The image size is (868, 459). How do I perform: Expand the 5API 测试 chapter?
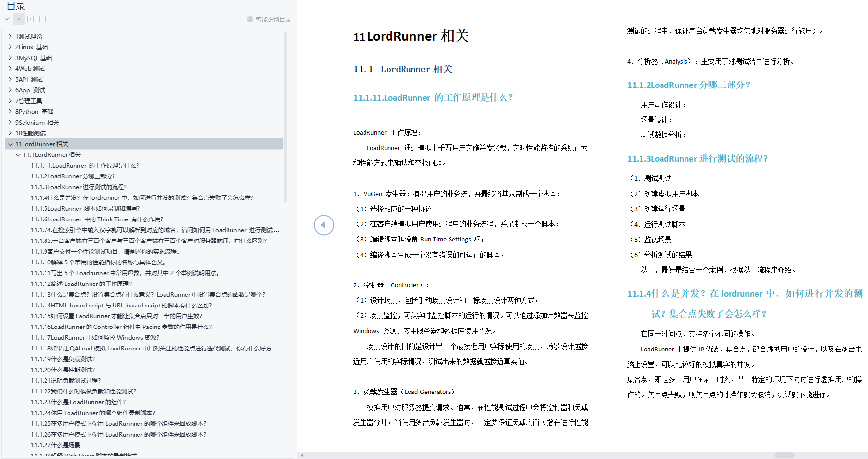10,79
